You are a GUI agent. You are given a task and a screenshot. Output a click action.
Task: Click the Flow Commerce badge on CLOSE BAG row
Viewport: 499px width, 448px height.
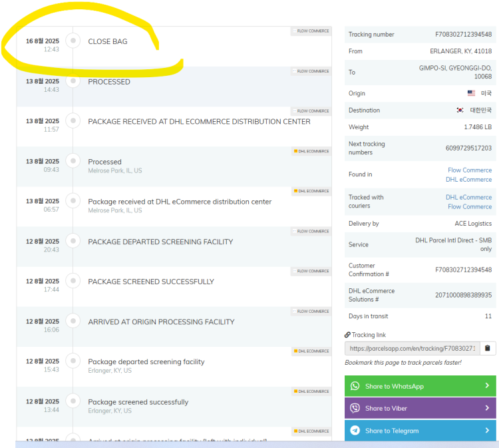click(x=311, y=31)
